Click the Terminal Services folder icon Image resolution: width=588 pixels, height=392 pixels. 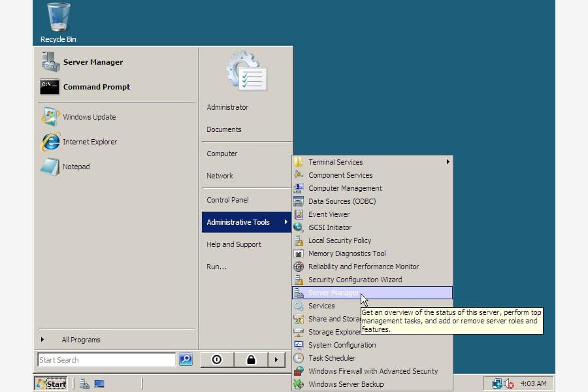299,162
